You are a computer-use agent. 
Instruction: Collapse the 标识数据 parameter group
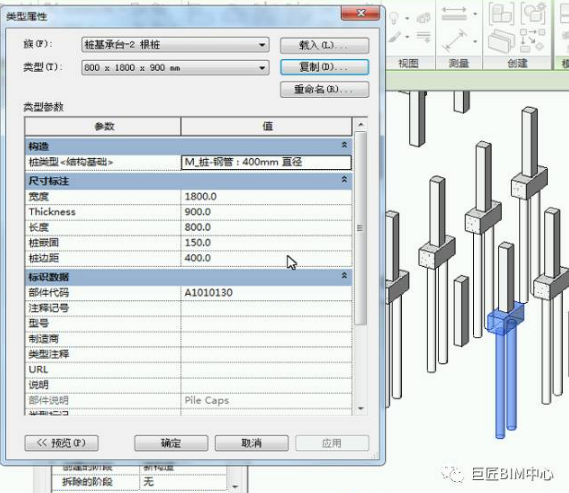point(344,276)
